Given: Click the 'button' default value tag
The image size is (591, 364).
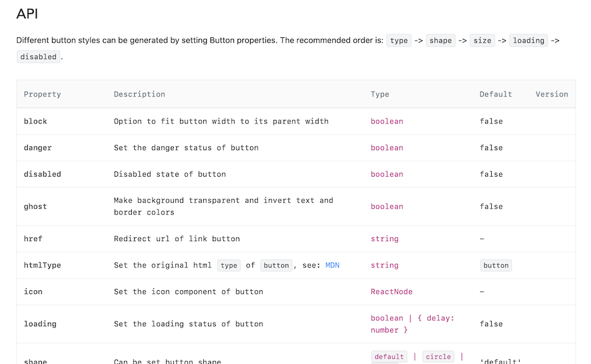Looking at the screenshot, I should (496, 265).
